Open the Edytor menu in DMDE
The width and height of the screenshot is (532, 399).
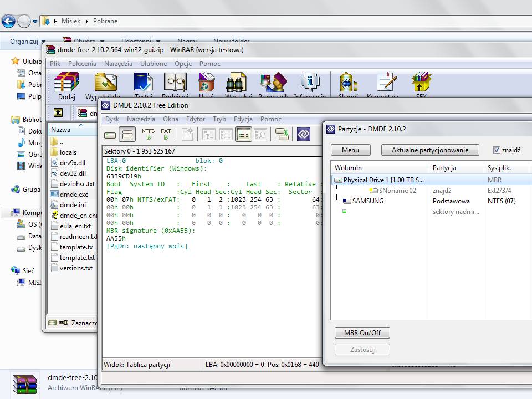click(196, 119)
